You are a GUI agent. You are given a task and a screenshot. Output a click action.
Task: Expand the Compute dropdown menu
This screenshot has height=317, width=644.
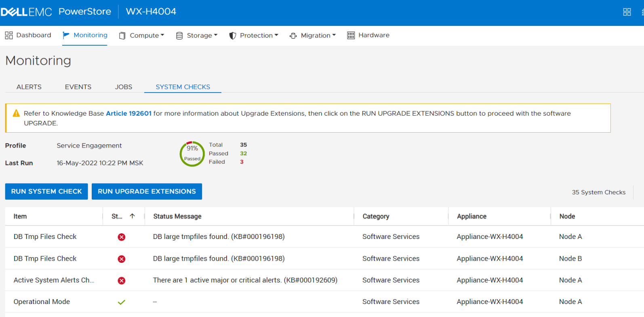click(142, 36)
